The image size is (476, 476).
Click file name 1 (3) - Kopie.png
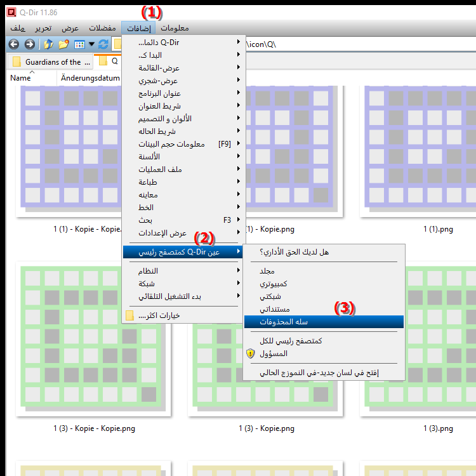pyautogui.click(x=266, y=428)
